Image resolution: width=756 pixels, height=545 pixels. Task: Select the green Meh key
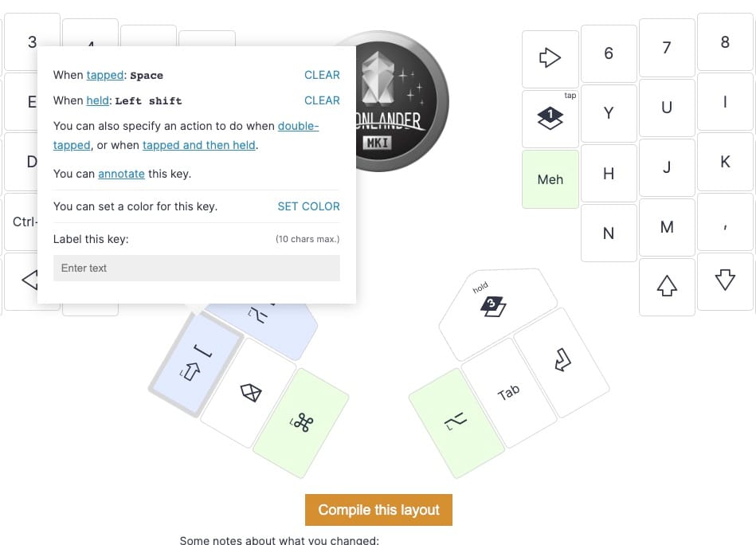coord(550,179)
